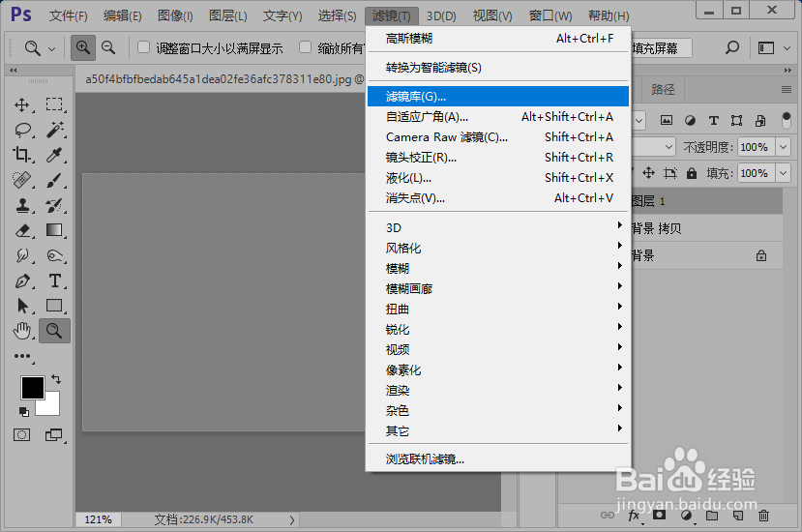Open the 滤镜库(G)... menu entry
Image resolution: width=802 pixels, height=532 pixels.
coord(498,96)
